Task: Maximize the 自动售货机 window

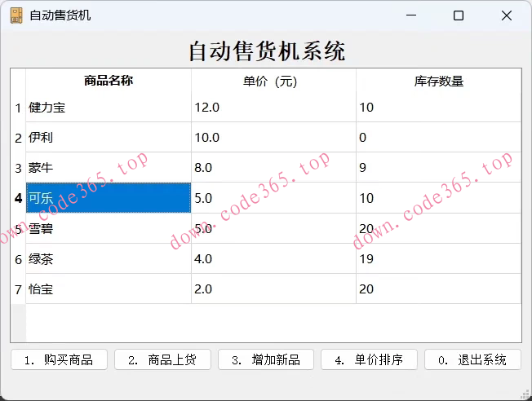Action: click(x=459, y=15)
